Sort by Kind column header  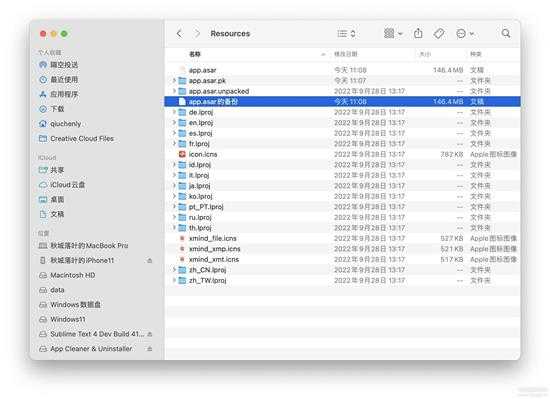[476, 54]
